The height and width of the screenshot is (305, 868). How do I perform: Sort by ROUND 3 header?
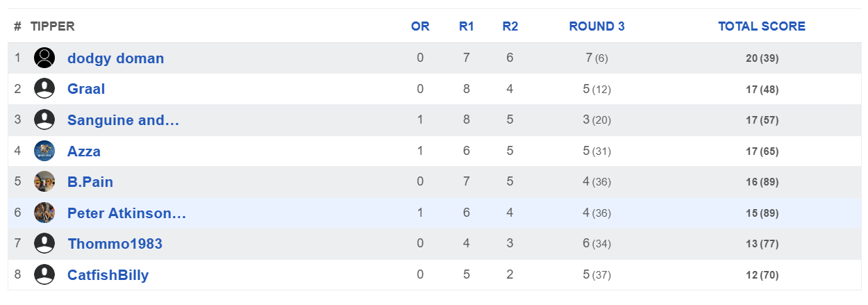click(x=596, y=26)
